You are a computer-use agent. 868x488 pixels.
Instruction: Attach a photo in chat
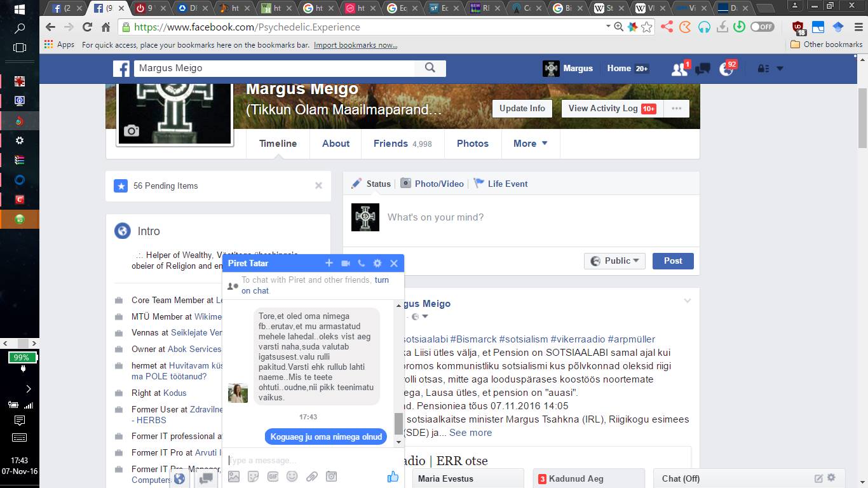[234, 477]
